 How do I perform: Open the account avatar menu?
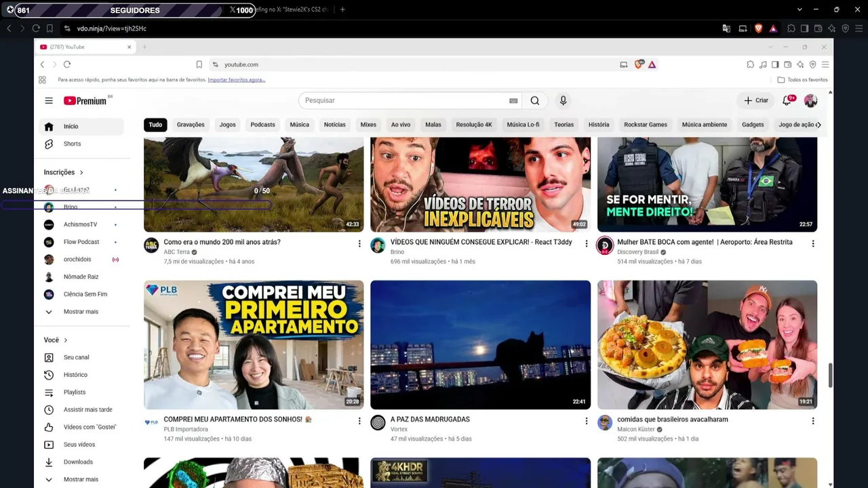pyautogui.click(x=810, y=100)
